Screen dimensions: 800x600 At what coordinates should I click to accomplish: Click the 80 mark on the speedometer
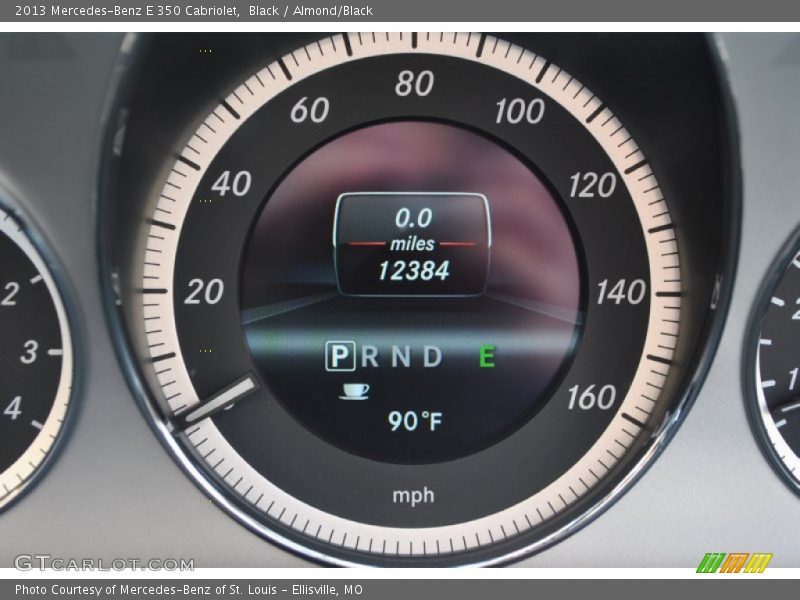(414, 83)
